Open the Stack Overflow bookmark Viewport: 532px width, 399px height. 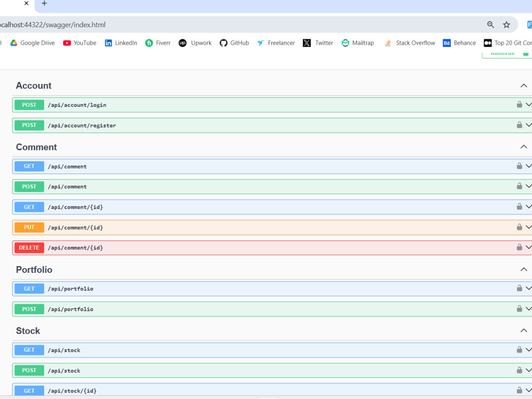pyautogui.click(x=410, y=43)
